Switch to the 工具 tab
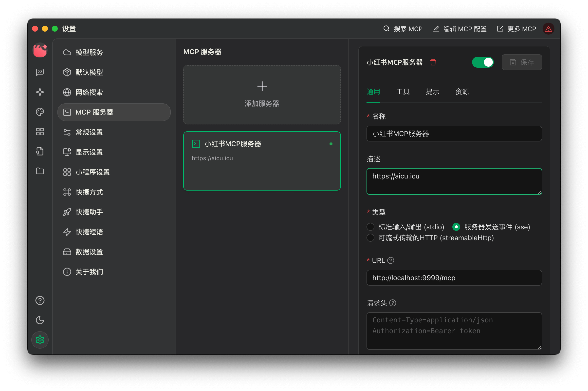Screen dimensions: 588x391 point(403,92)
